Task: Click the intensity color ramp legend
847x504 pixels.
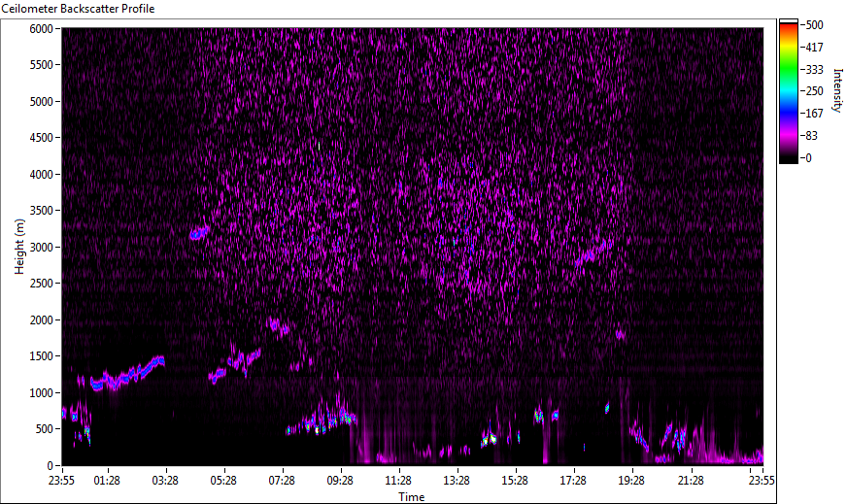Action: pyautogui.click(x=788, y=91)
